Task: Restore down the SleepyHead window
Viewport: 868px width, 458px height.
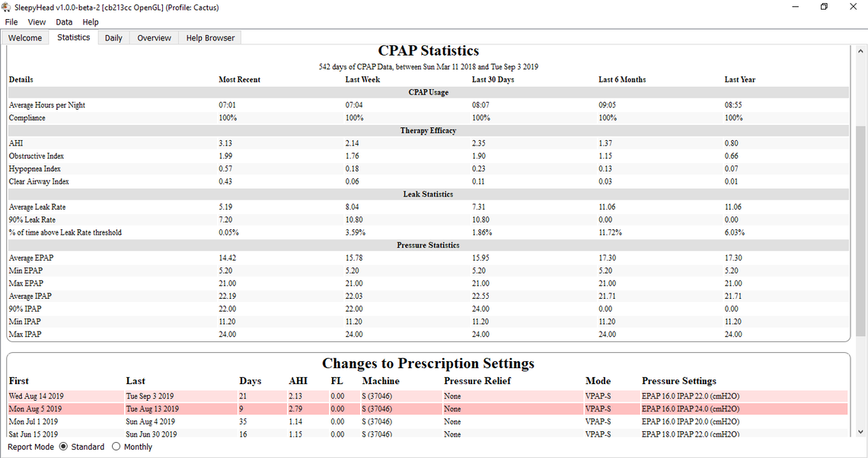Action: [x=825, y=7]
